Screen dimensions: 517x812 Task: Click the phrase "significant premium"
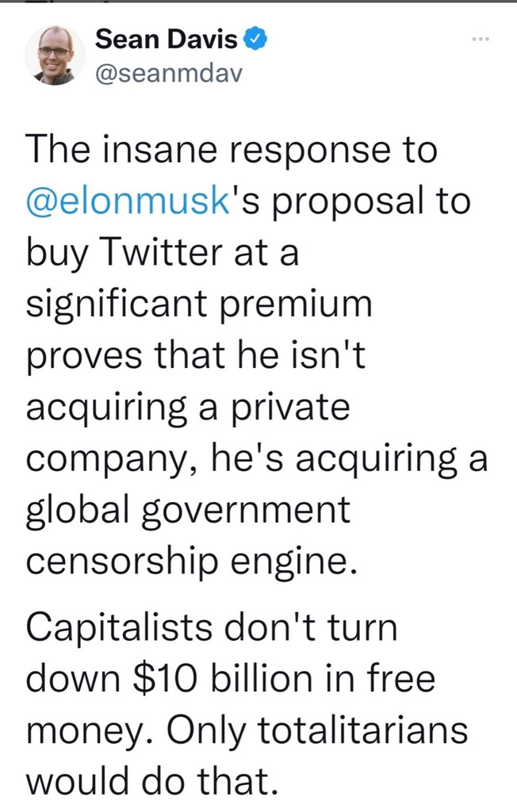click(x=199, y=305)
